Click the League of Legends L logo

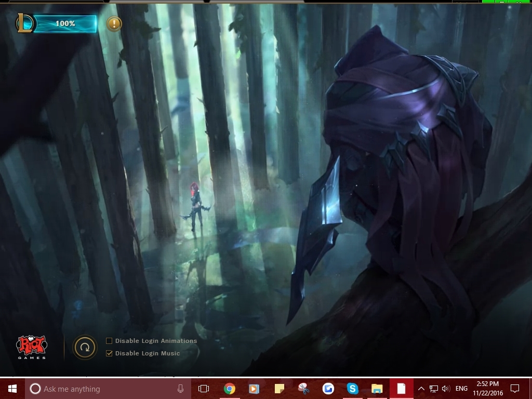[25, 23]
